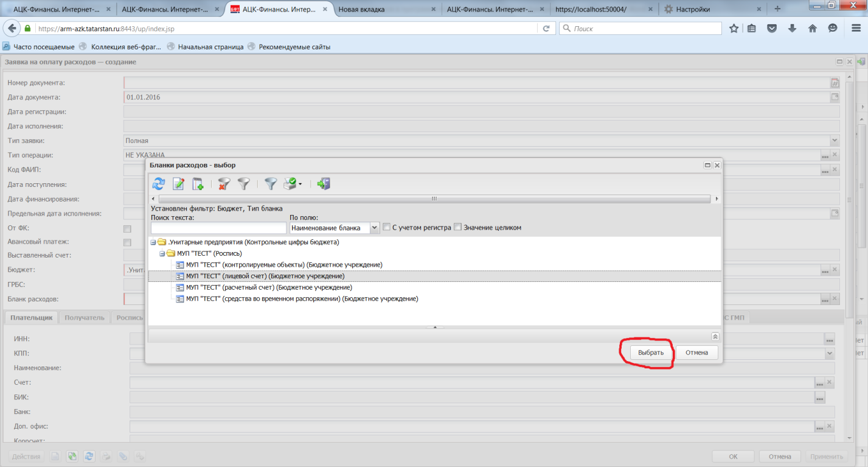Click the clear filter icon with red X
Screen dimensions: 868x467
[x=224, y=184]
